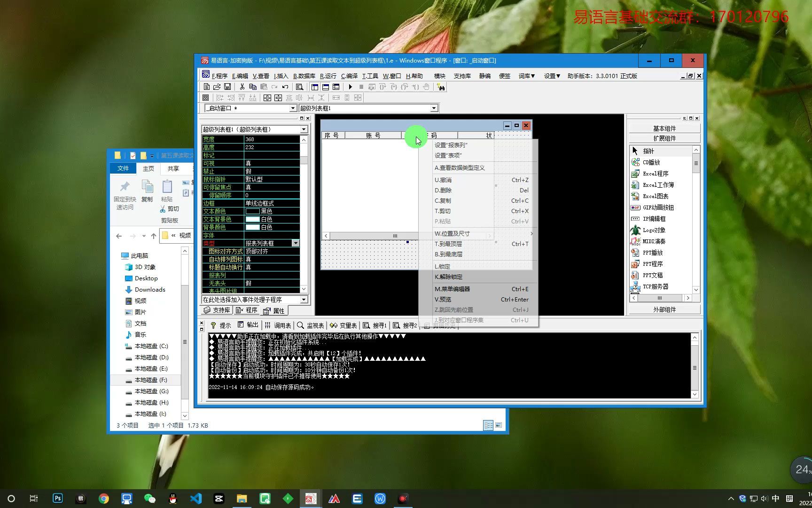Select the Logo对象 turtle component

(654, 230)
